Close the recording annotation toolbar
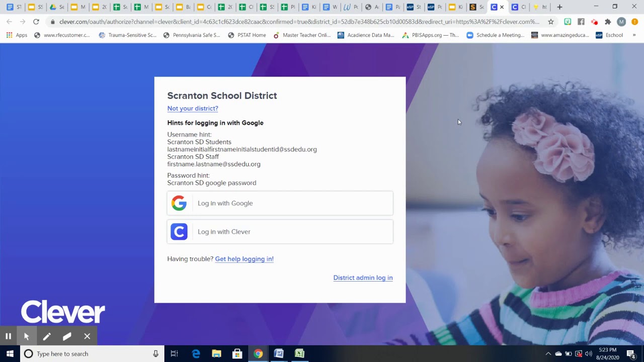The image size is (644, 362). pyautogui.click(x=87, y=336)
